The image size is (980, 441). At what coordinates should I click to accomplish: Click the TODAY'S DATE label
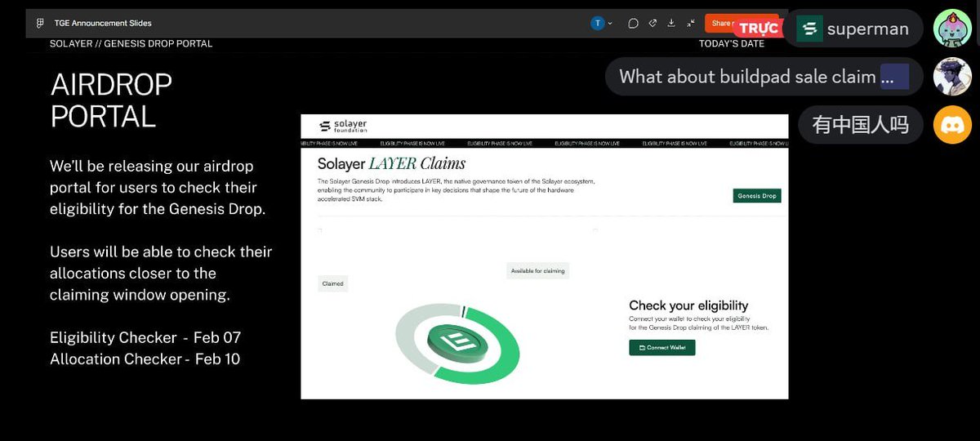[732, 43]
